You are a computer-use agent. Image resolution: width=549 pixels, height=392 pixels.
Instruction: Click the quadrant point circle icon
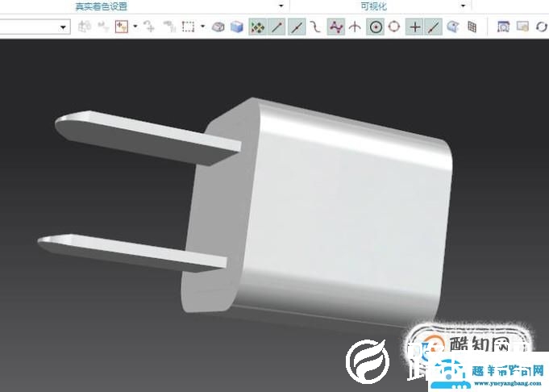pos(394,27)
